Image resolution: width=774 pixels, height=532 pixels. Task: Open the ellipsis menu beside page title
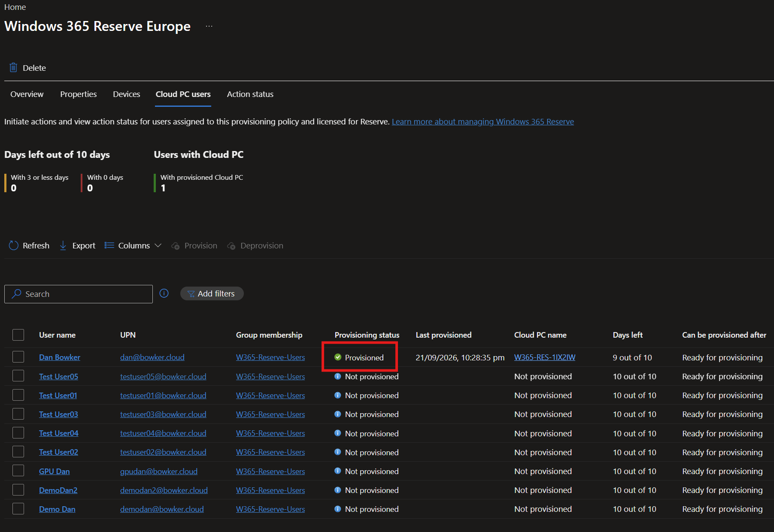coord(209,26)
